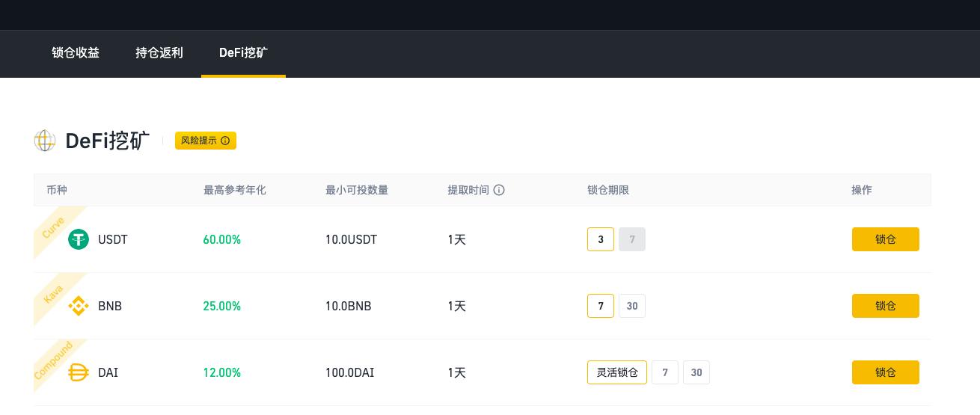This screenshot has height=415, width=980.
Task: Open the 持仓返利 tab
Action: 159,53
